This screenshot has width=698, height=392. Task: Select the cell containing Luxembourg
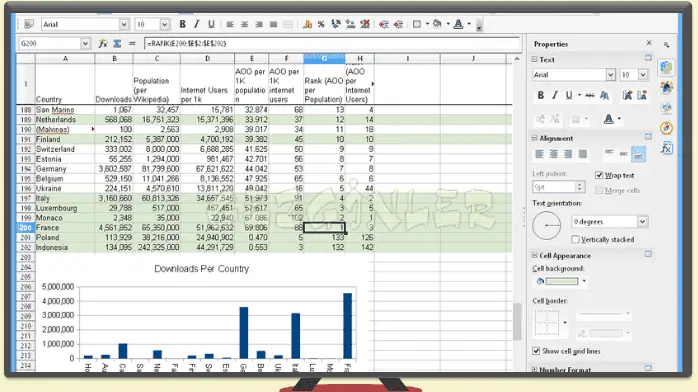pyautogui.click(x=65, y=208)
